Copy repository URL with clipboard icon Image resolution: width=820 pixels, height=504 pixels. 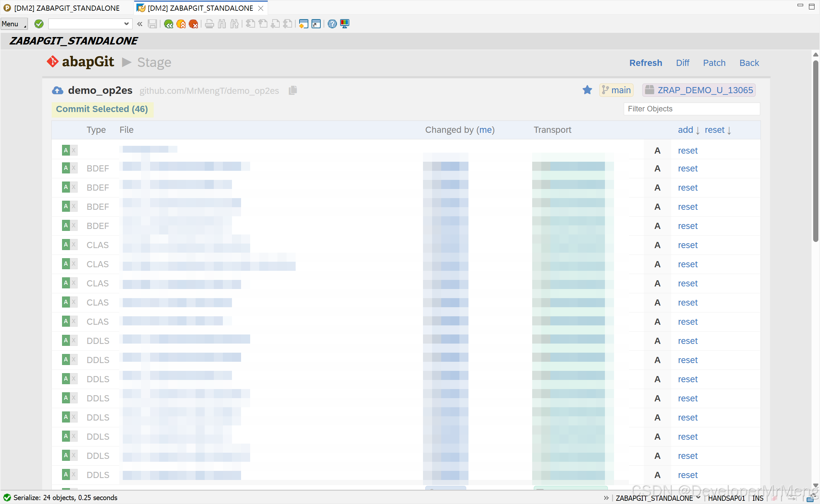click(x=293, y=90)
